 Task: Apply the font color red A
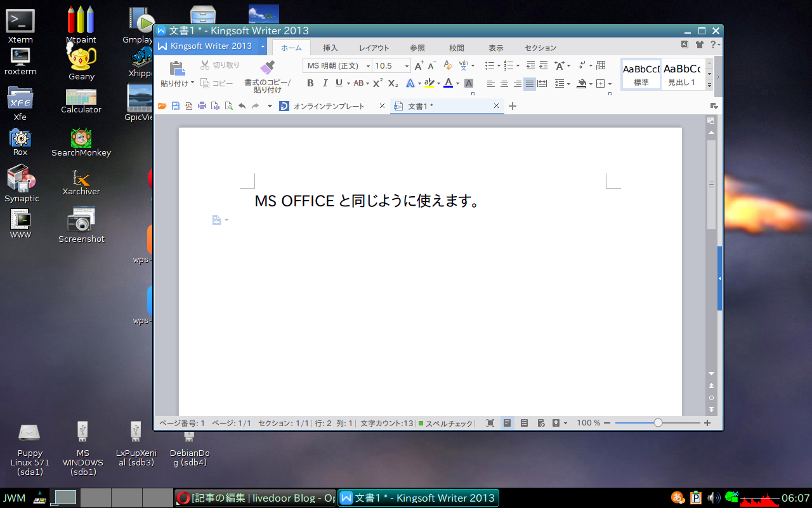pos(449,83)
